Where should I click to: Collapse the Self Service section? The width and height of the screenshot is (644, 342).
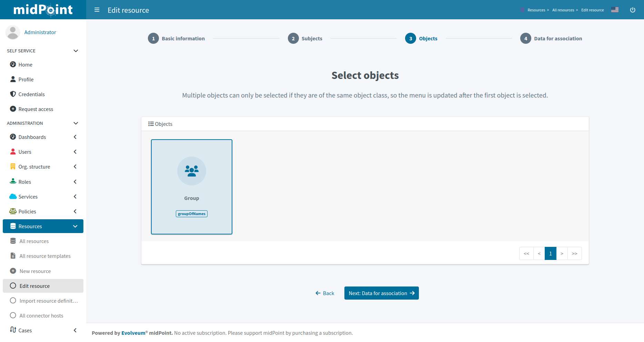pyautogui.click(x=76, y=51)
